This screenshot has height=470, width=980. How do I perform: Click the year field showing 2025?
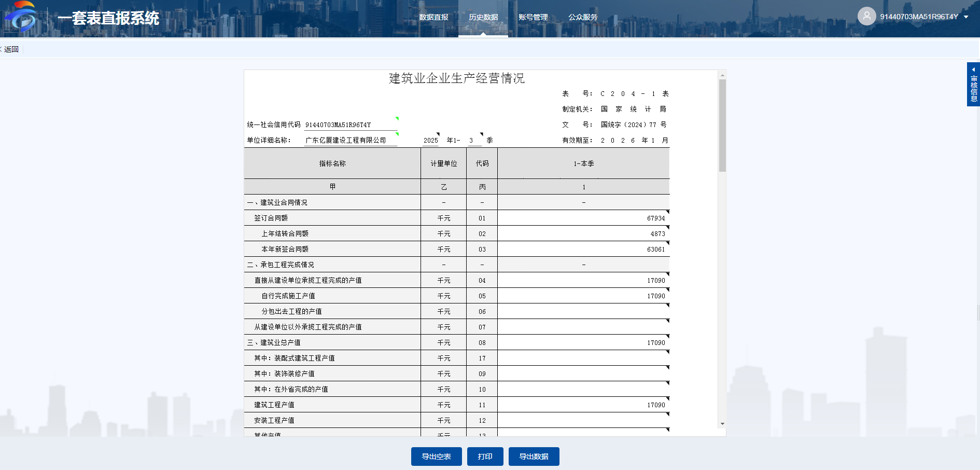tap(430, 140)
